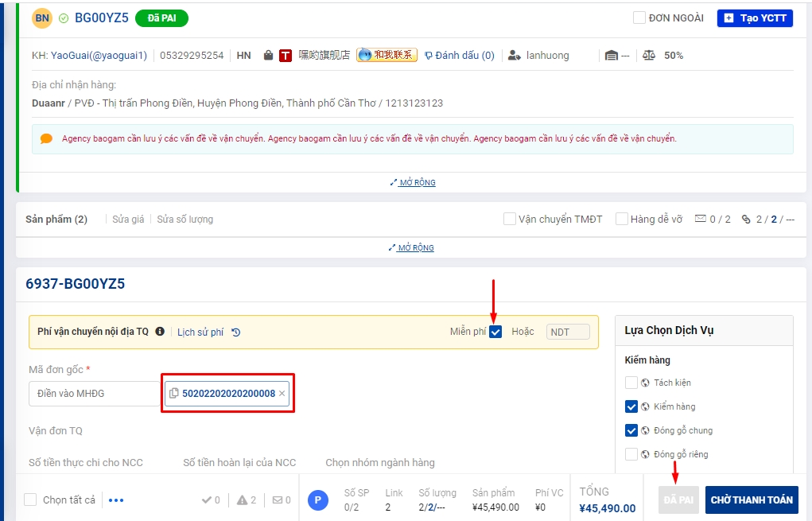
Task: Switch to Sửa số lượng tab
Action: click(185, 220)
